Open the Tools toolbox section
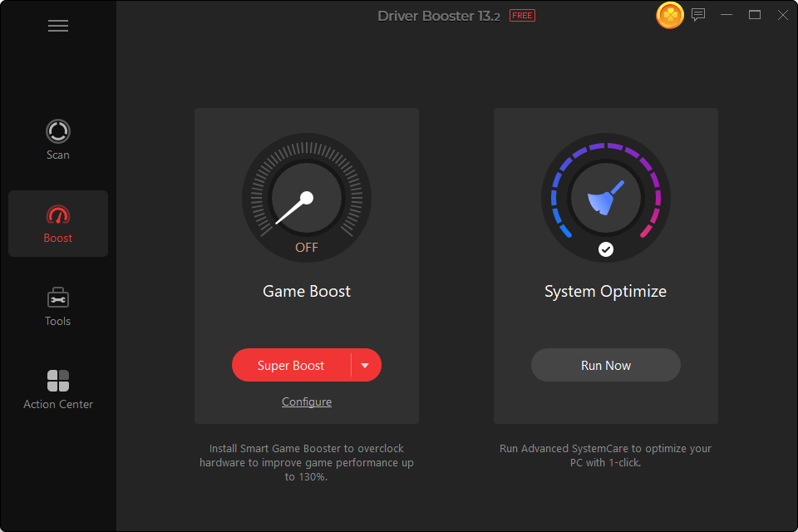 pyautogui.click(x=58, y=306)
